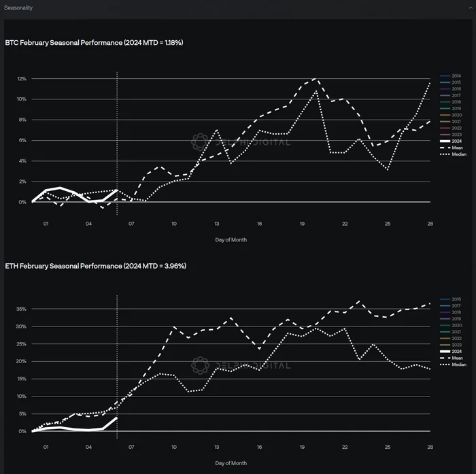
Task: Toggle Median line in BTC chart legend
Action: pyautogui.click(x=453, y=154)
